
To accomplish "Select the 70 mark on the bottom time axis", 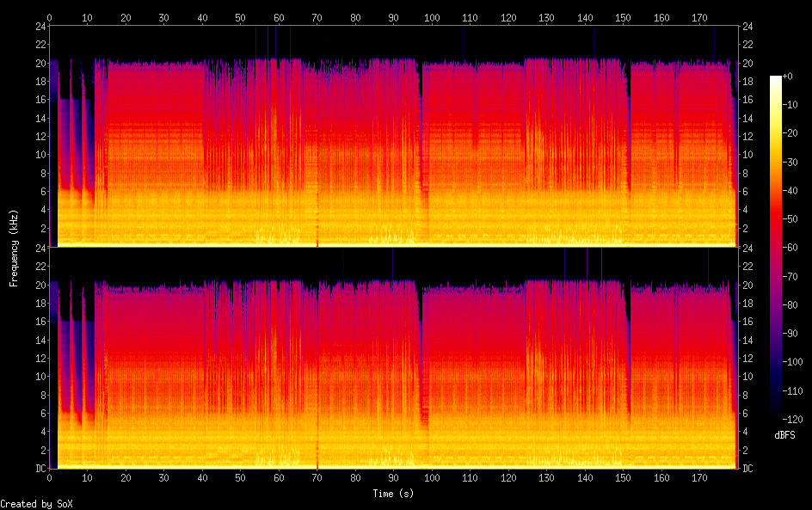I will tap(317, 477).
